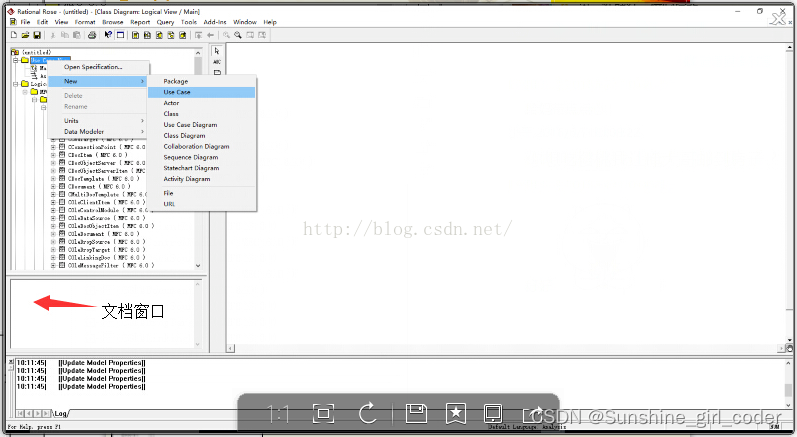Open the File menu
797x437 pixels.
pos(25,22)
